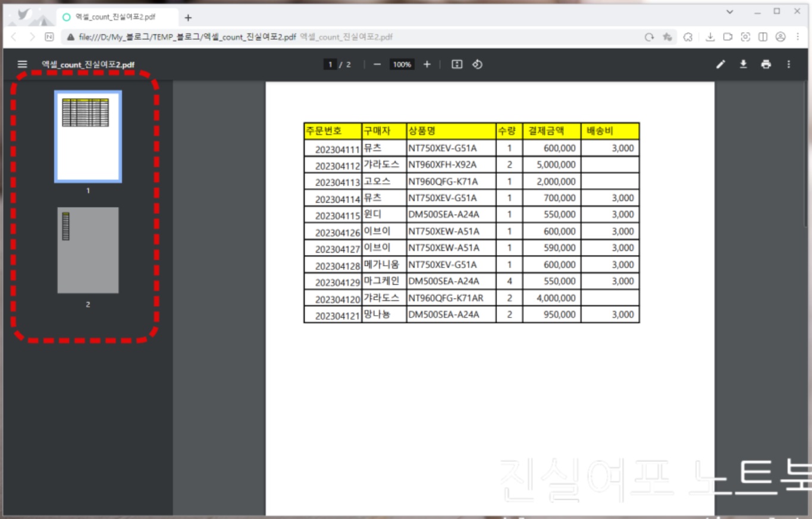Bookmark this page with the star icon
Screen dimensions: 812x519
point(667,37)
